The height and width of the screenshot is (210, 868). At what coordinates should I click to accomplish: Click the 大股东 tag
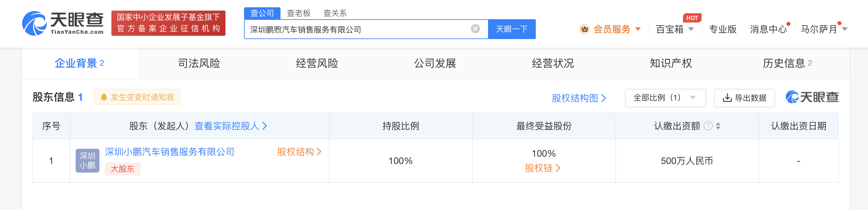pos(123,169)
